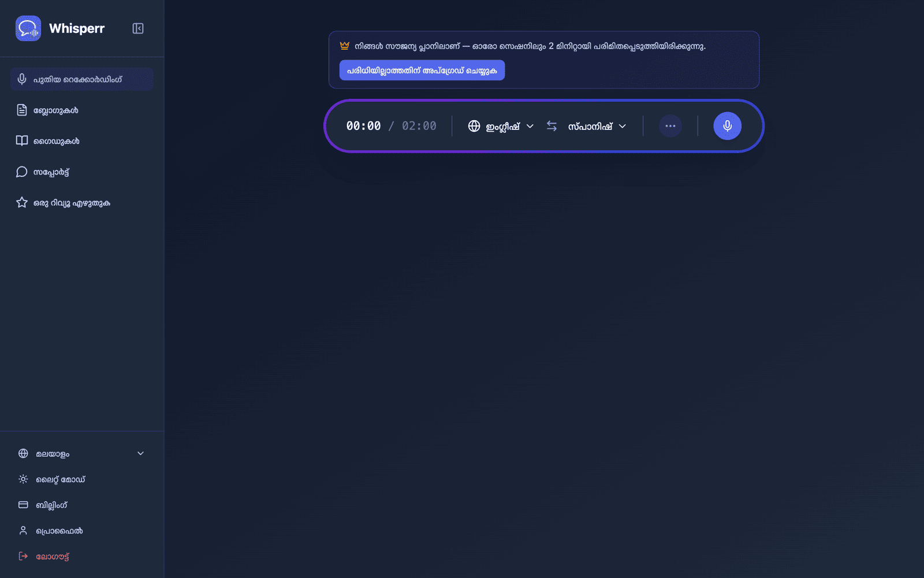Viewport: 924px width, 578px height.
Task: Click ലോഗൗട്ട് to sign out
Action: coord(81,557)
